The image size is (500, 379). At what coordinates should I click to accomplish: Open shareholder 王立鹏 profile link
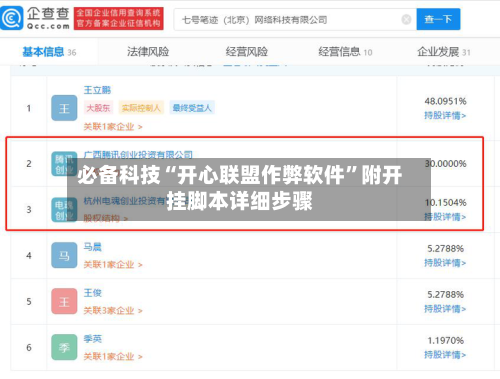tap(97, 90)
